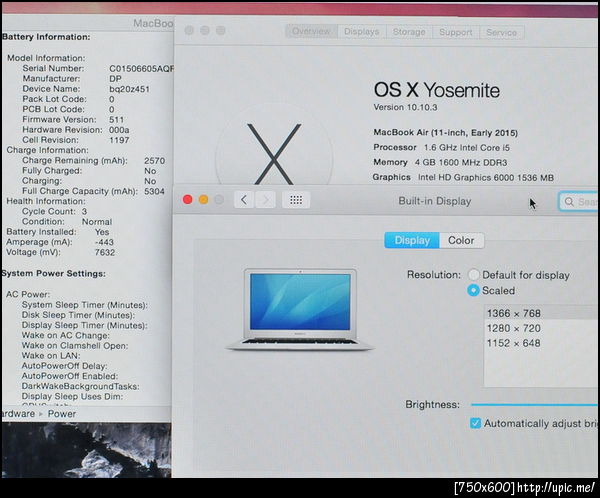Click the Serial Number value C01506605AQF
Image resolution: width=600 pixels, height=498 pixels.
(141, 69)
